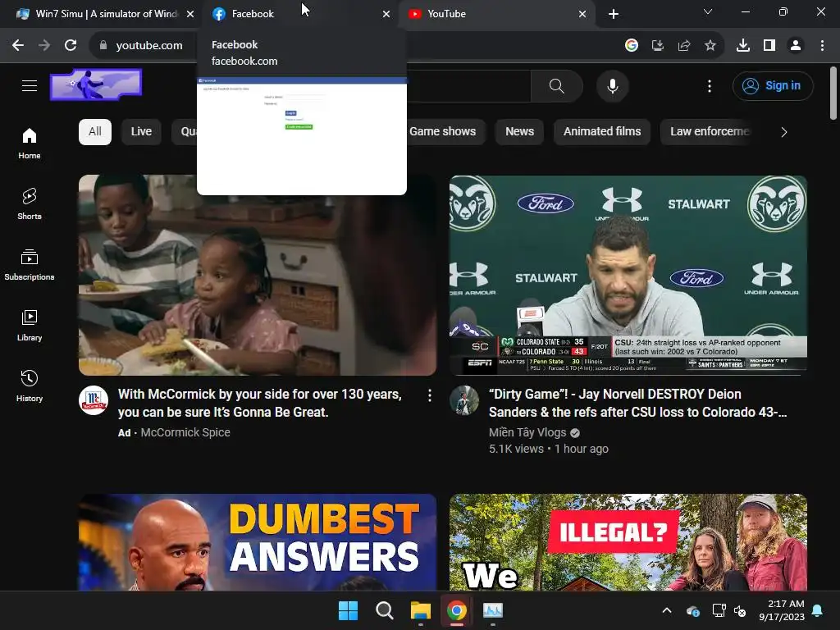Open Windows taskbar search
This screenshot has width=840, height=630.
pyautogui.click(x=384, y=610)
